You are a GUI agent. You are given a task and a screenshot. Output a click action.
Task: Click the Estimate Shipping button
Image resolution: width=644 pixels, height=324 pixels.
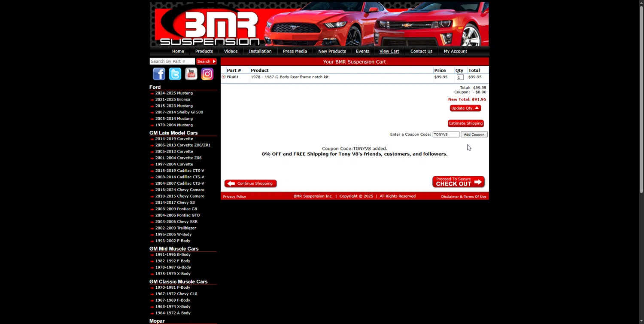(x=466, y=123)
